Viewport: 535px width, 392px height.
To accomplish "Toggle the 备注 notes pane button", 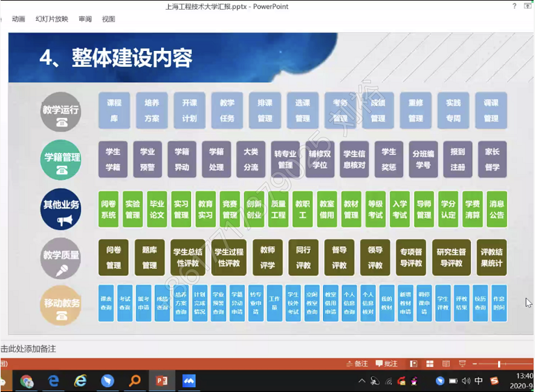I will tap(356, 363).
